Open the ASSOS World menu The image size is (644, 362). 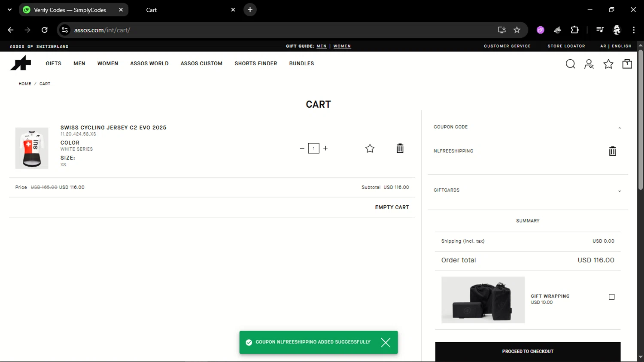(149, 64)
